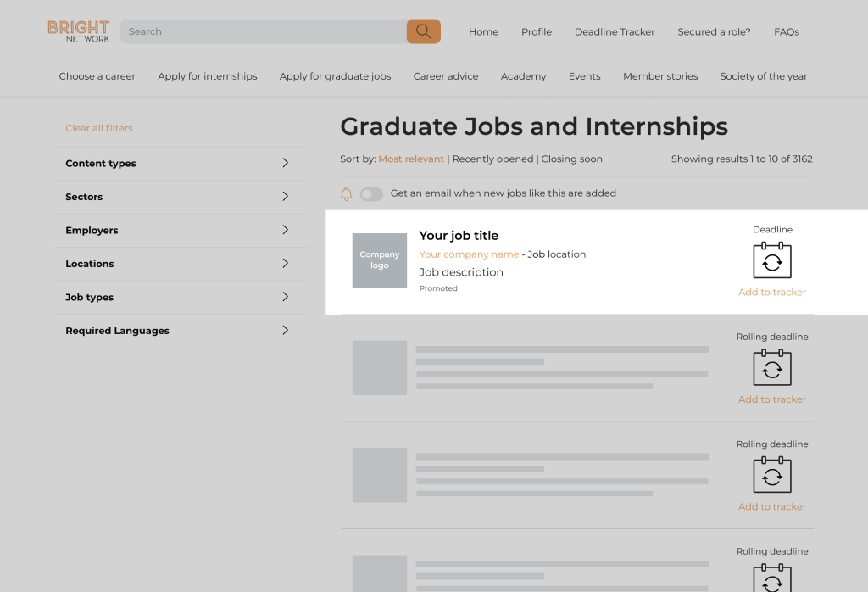
Task: Click calendar icon on Your job title card
Action: 772,260
